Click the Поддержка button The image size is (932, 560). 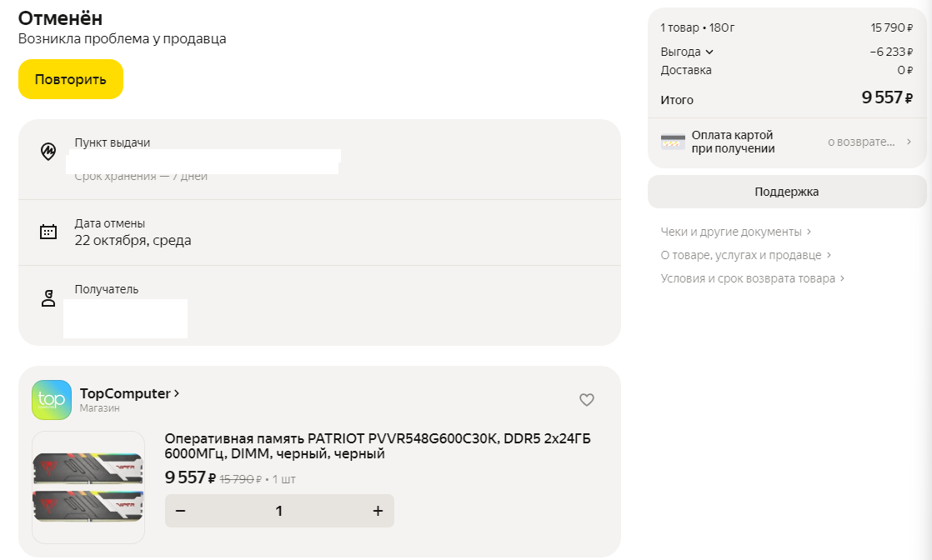788,191
